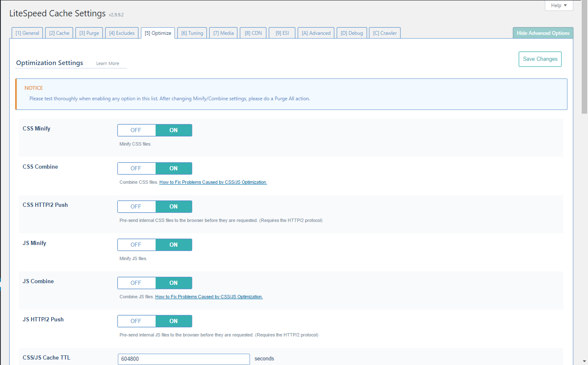The image size is (588, 365).
Task: Click scrollbar down arrow
Action: pos(585,361)
